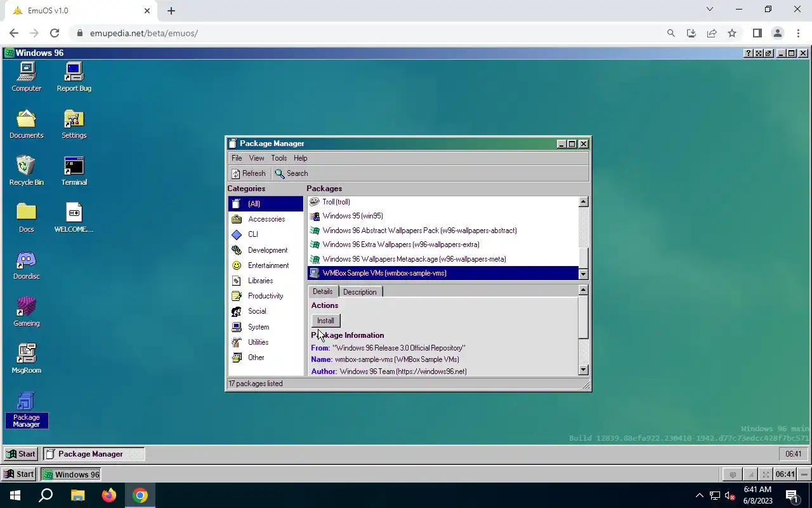Show the Productivity category
Screen dimensions: 812x508
click(265, 296)
